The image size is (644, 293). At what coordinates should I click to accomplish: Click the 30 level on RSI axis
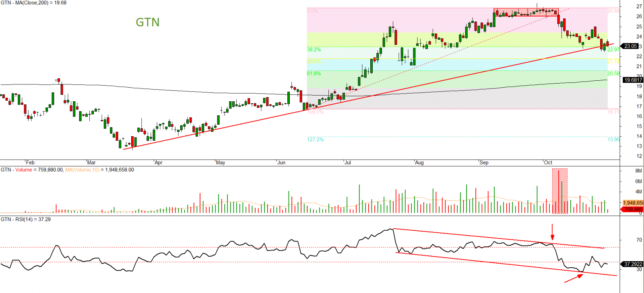tap(639, 269)
